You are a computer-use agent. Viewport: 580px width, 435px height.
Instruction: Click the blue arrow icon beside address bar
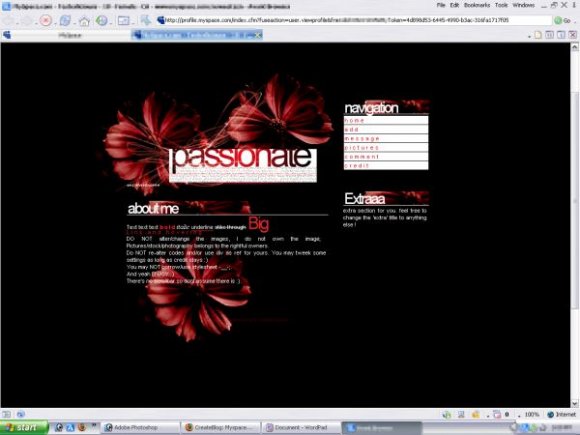click(146, 20)
